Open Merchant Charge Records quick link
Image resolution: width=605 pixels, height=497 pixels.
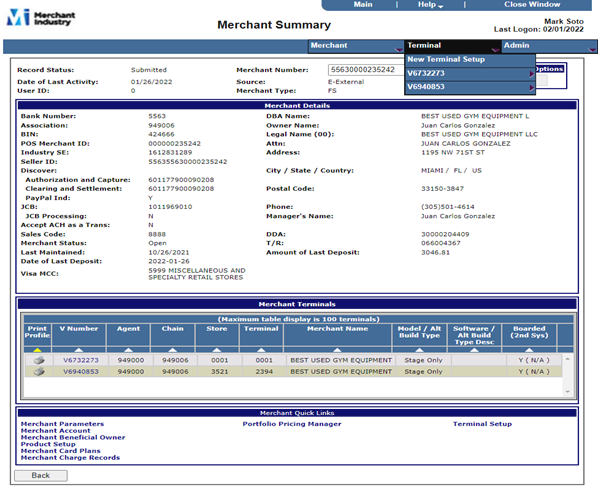70,458
